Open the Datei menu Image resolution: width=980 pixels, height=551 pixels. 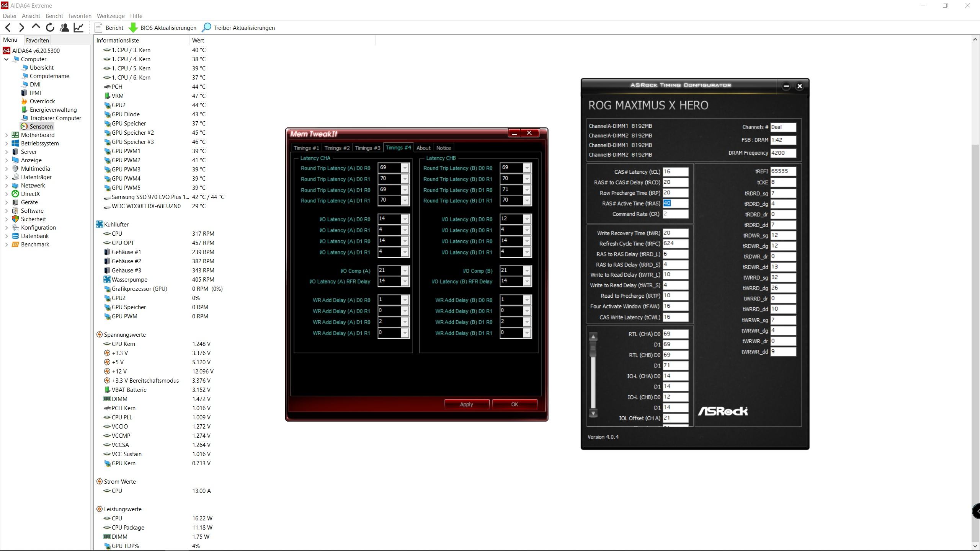pos(10,16)
